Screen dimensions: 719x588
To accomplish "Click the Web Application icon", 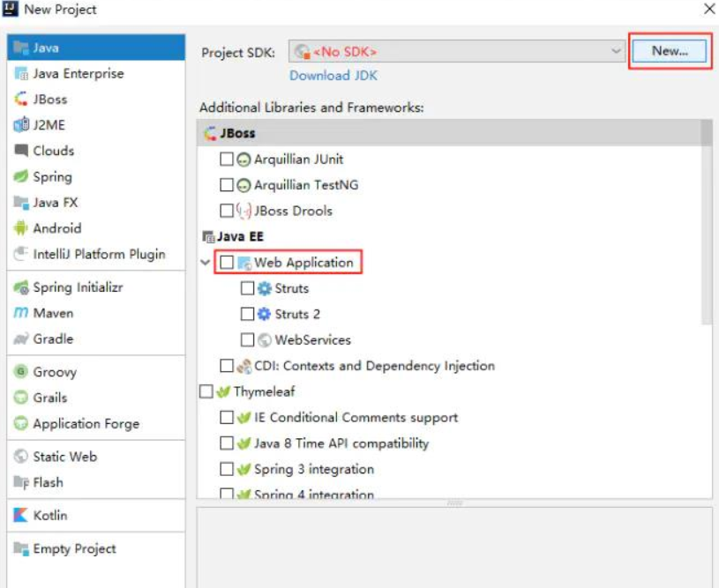I will pos(244,263).
